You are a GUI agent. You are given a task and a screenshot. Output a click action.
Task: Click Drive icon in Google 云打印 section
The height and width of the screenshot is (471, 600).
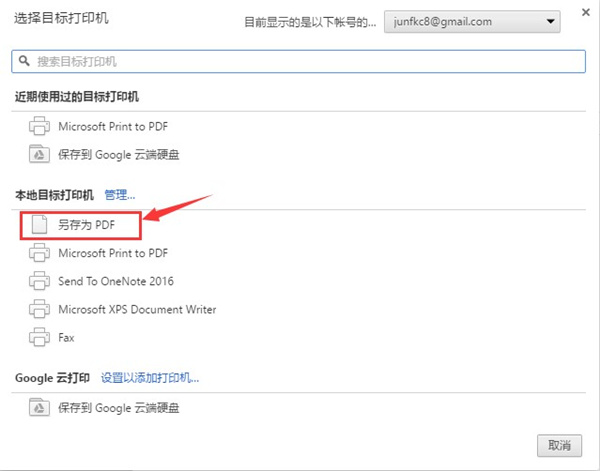click(39, 407)
